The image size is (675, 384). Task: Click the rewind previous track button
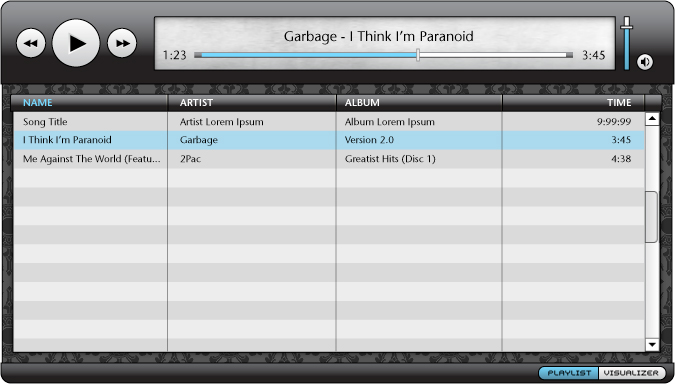click(31, 43)
